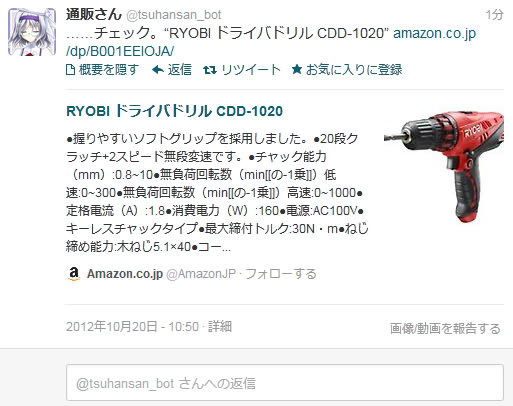Click the リツイート retweet link

tap(251, 70)
